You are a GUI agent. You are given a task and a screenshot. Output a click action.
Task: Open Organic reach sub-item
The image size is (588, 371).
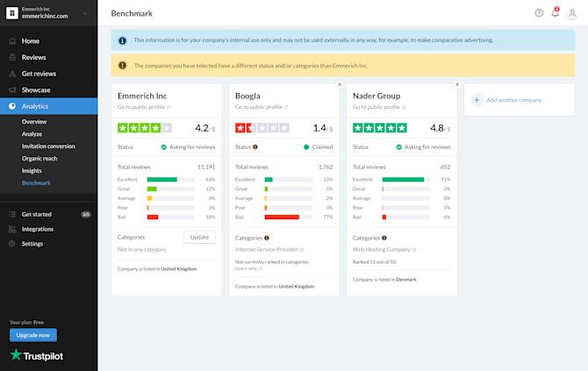(x=39, y=159)
